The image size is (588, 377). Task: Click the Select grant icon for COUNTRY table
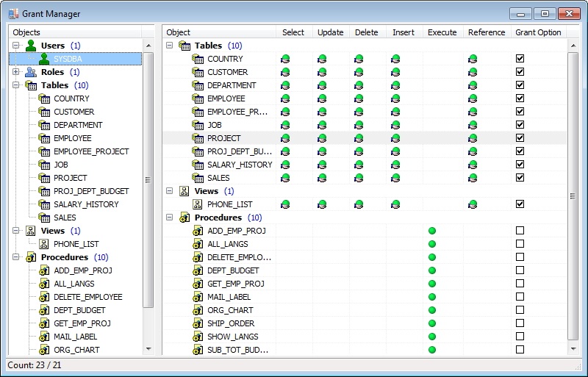click(285, 59)
